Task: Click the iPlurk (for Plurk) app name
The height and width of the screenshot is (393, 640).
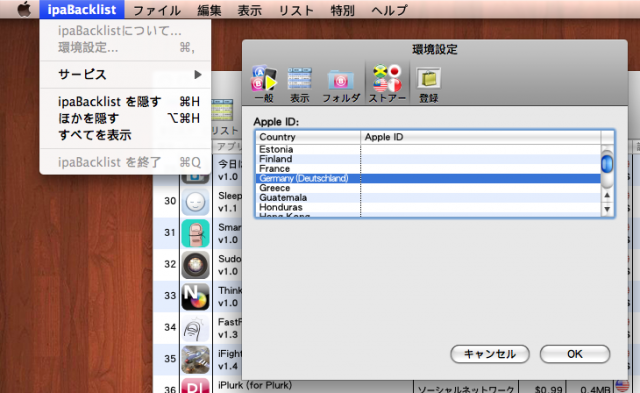Action: coord(255,385)
